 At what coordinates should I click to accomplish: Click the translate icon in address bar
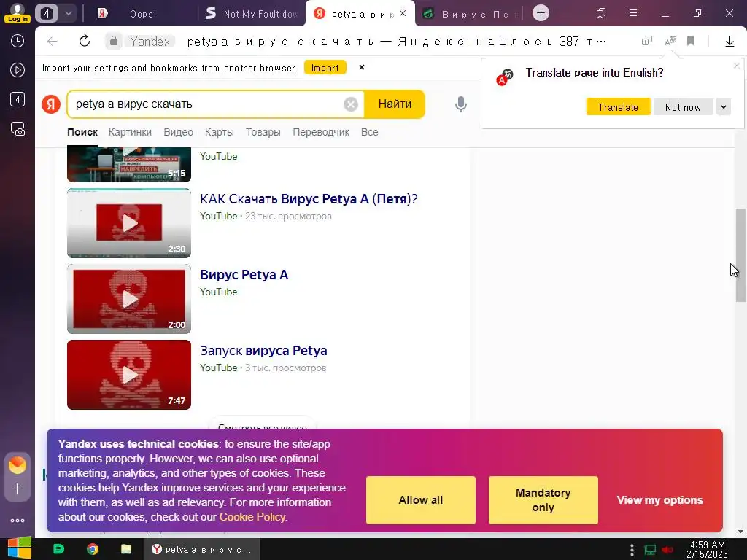tap(670, 42)
